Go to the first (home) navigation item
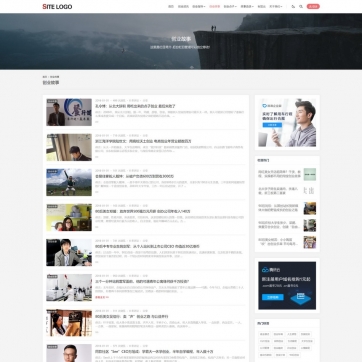The width and height of the screenshot is (362, 362). pyautogui.click(x=171, y=6)
